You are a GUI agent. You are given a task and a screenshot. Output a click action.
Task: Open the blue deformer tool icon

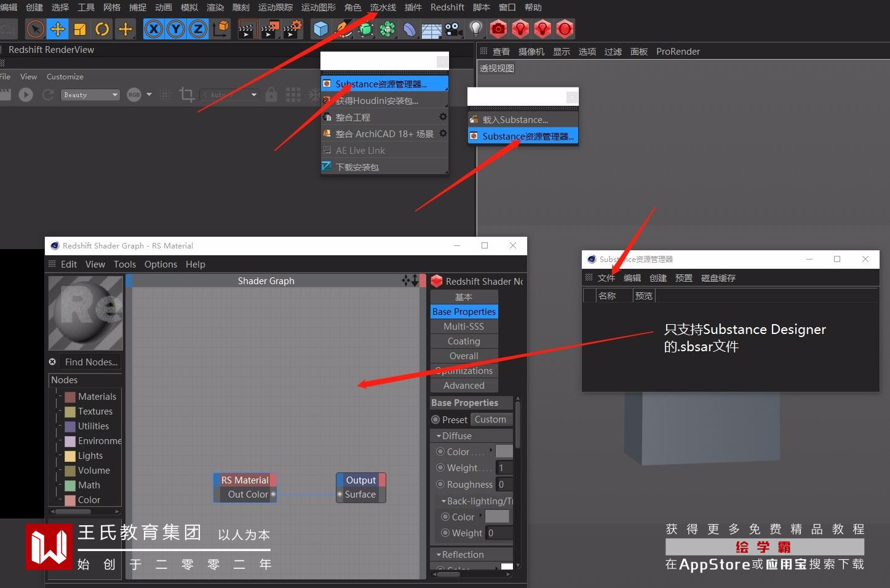[x=410, y=29]
